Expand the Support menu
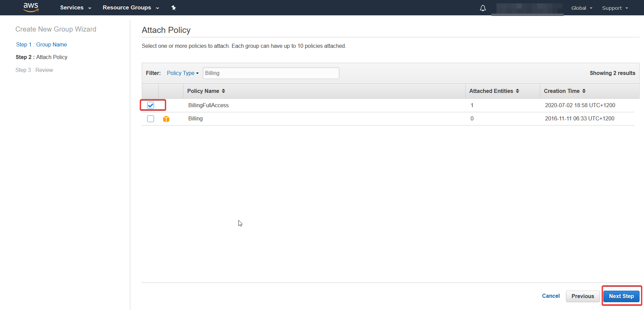The height and width of the screenshot is (310, 644). pyautogui.click(x=614, y=8)
